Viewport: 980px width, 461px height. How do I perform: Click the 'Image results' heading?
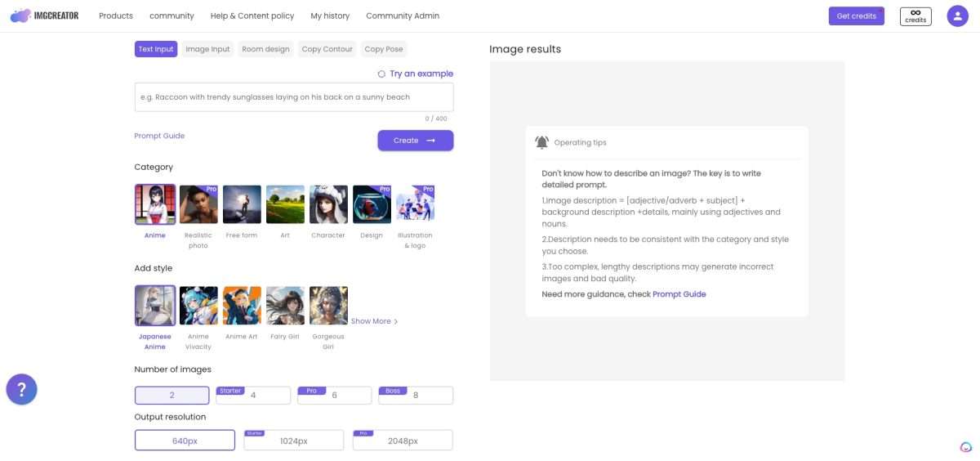click(x=525, y=49)
